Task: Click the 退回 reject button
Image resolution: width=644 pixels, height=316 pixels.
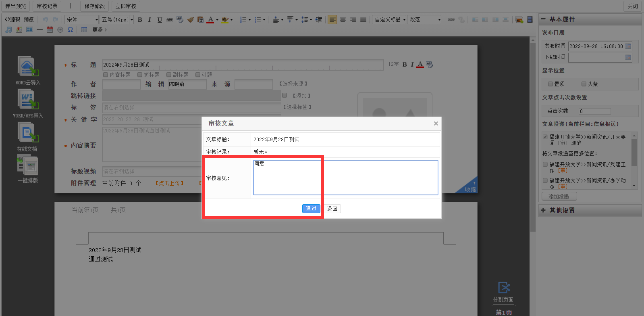Action: pyautogui.click(x=332, y=209)
